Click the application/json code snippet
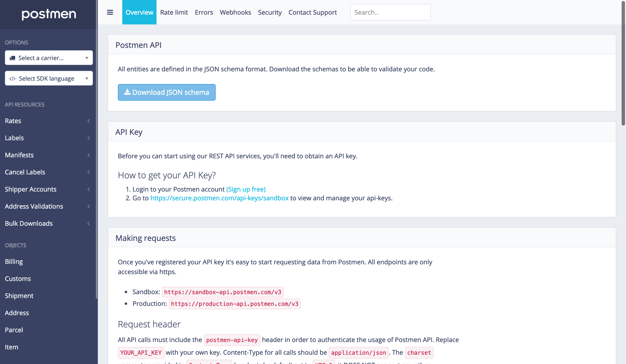 pos(358,353)
